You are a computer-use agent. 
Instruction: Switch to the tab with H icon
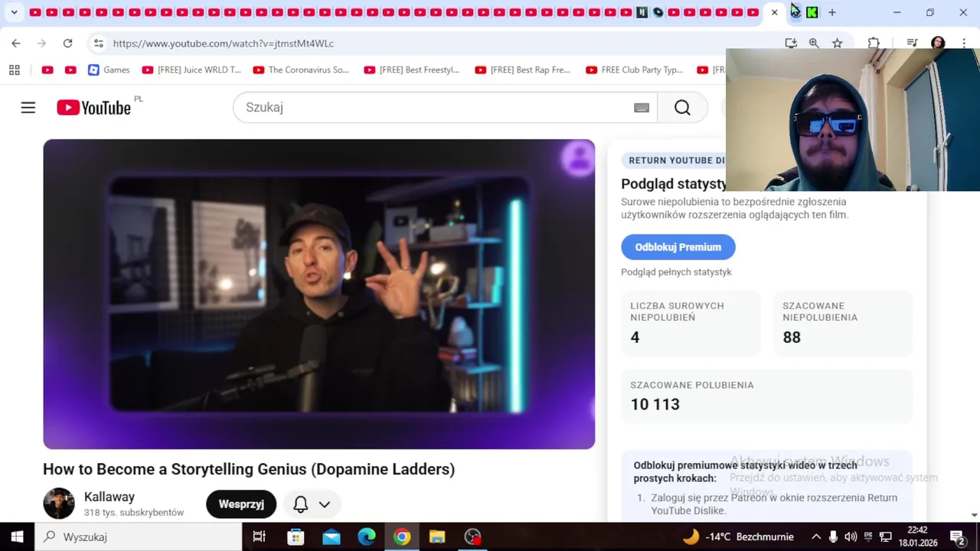[x=642, y=12]
